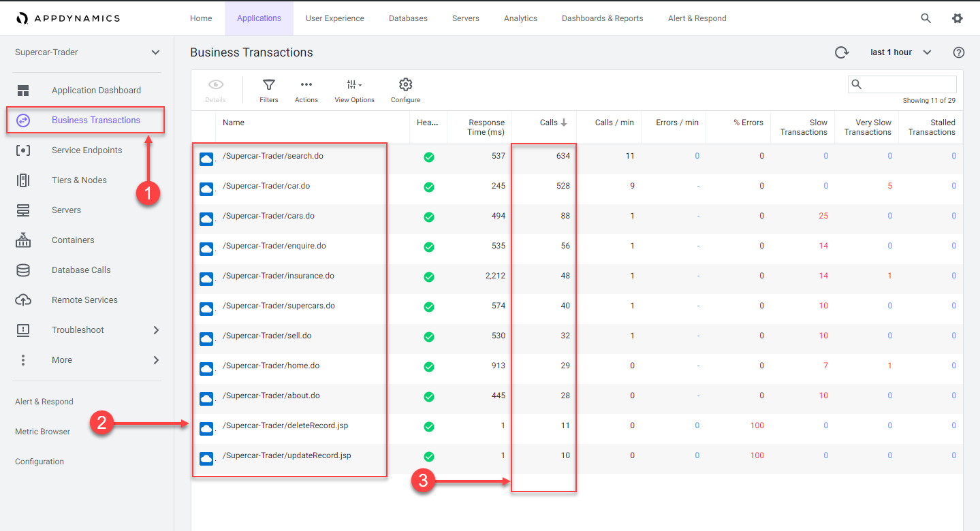
Task: Open the Configure gear in toolbar
Action: 406,84
